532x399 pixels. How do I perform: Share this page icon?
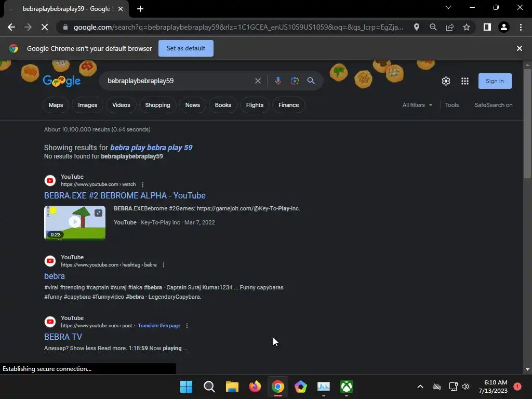450,27
